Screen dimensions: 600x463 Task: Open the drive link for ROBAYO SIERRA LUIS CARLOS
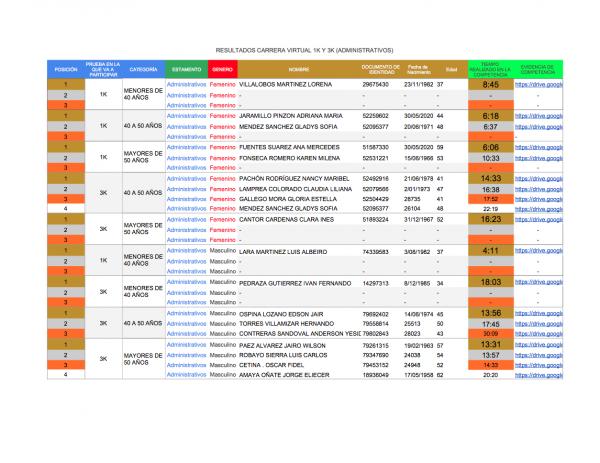[x=539, y=355]
